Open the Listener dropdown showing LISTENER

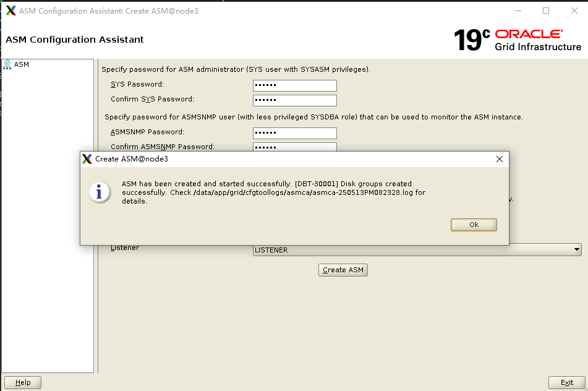[417, 250]
